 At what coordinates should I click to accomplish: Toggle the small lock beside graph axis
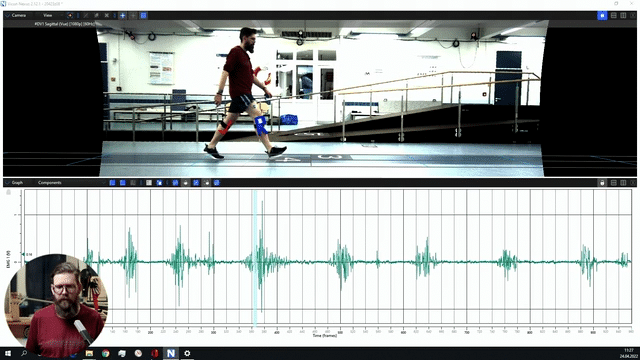(x=9, y=192)
